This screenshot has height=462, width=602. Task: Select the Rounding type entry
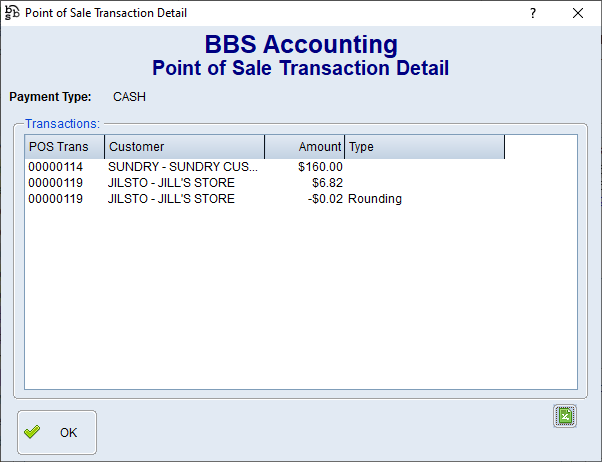375,199
